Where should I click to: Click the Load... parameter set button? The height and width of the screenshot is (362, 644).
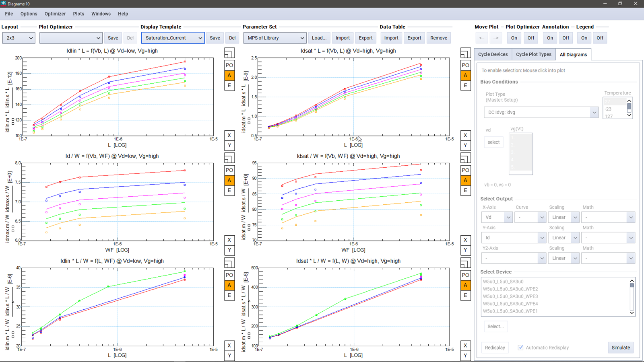(319, 38)
